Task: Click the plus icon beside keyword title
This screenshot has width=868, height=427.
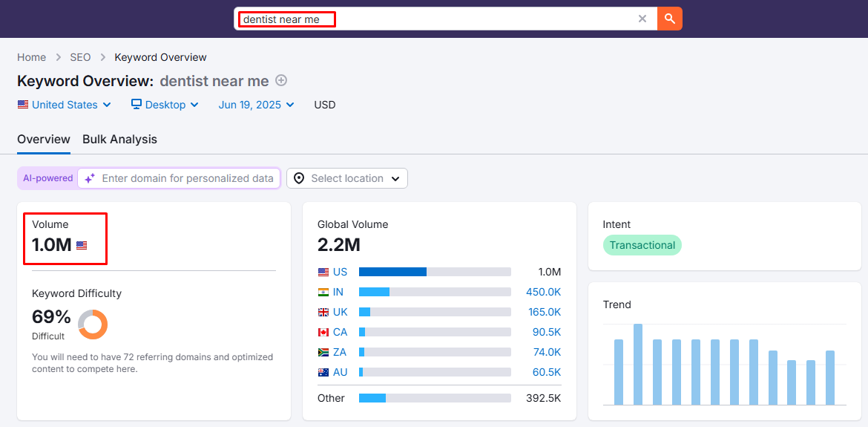Action: [x=281, y=80]
